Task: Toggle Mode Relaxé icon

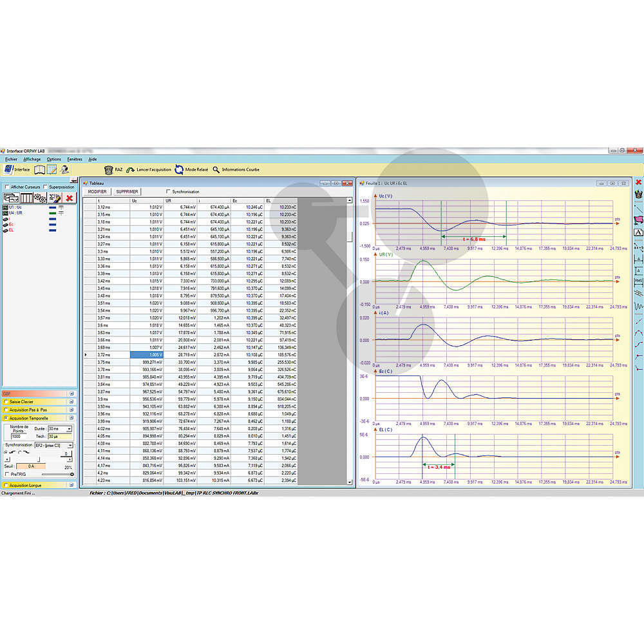Action: (x=179, y=169)
